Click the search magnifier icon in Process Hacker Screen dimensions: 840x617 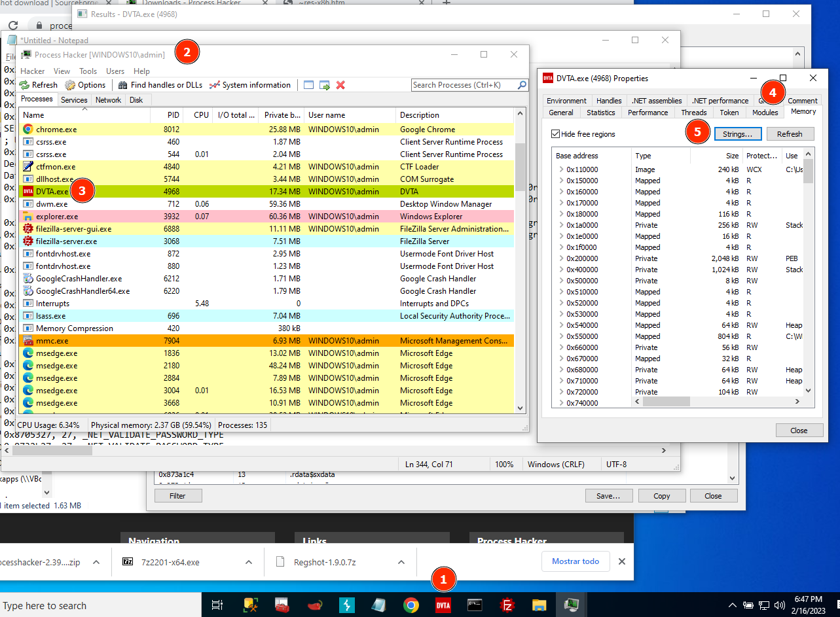[x=522, y=85]
